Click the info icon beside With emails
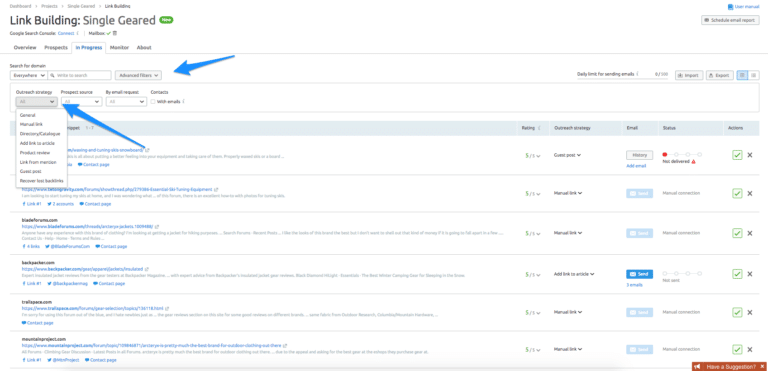 pos(184,101)
